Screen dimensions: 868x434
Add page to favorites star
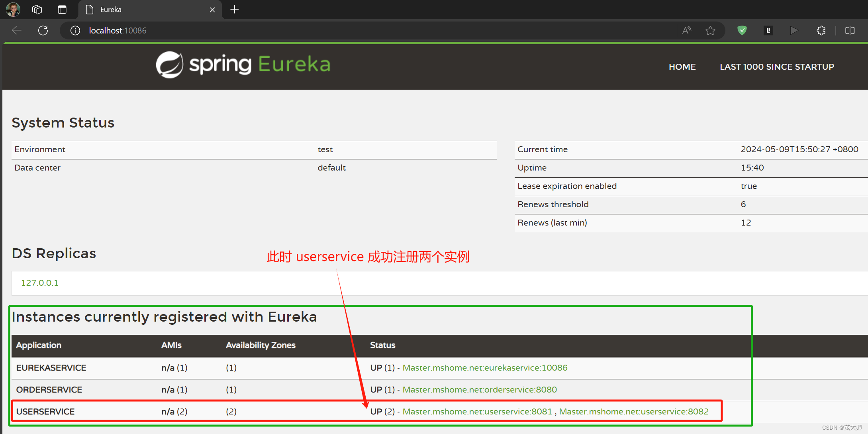pyautogui.click(x=710, y=30)
